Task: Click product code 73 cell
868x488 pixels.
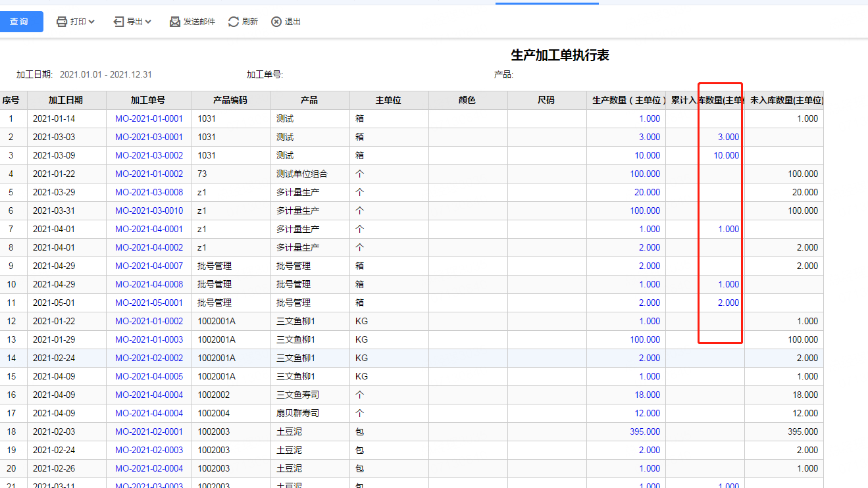Action: [x=202, y=174]
